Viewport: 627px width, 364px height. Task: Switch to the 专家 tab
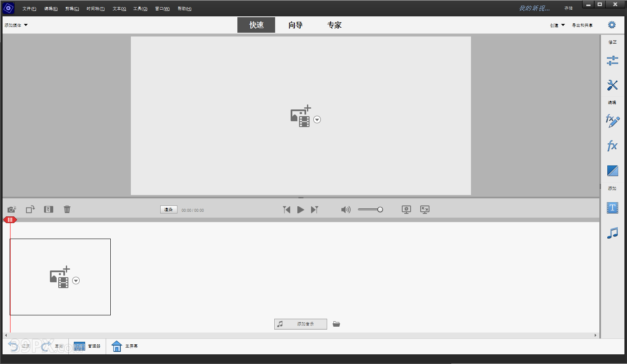coord(334,25)
